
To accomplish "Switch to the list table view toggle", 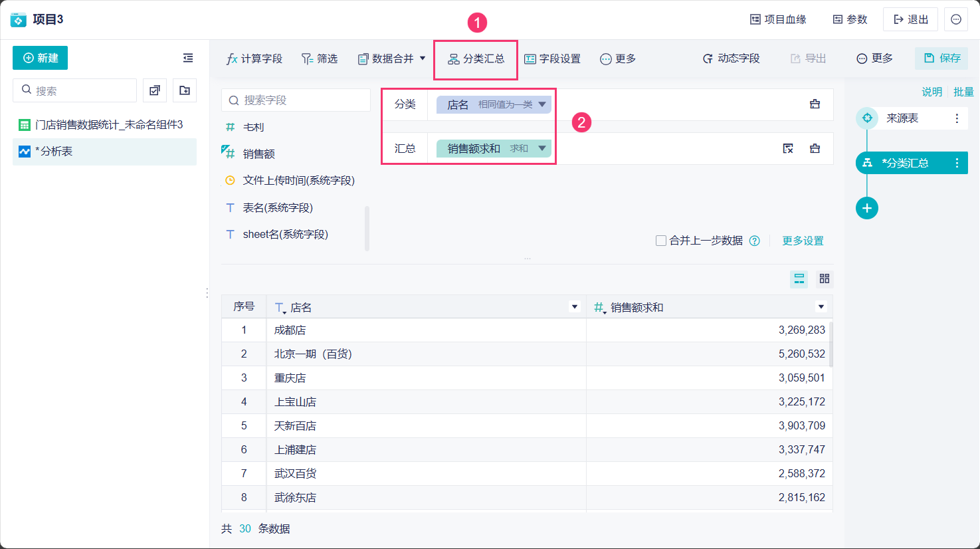I will tap(799, 278).
